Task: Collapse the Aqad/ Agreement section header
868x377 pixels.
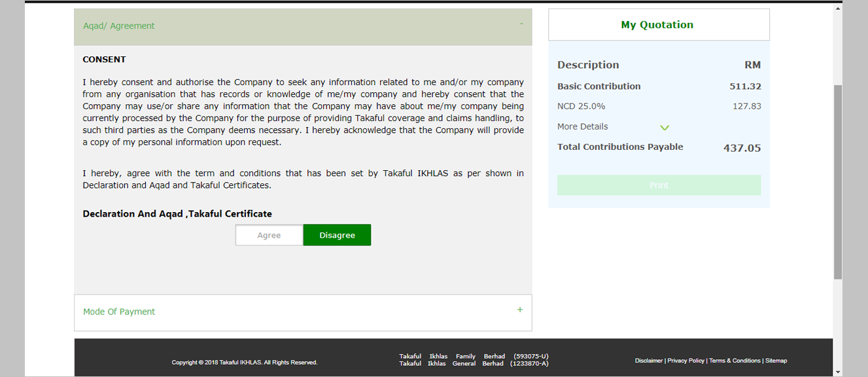Action: [x=303, y=26]
